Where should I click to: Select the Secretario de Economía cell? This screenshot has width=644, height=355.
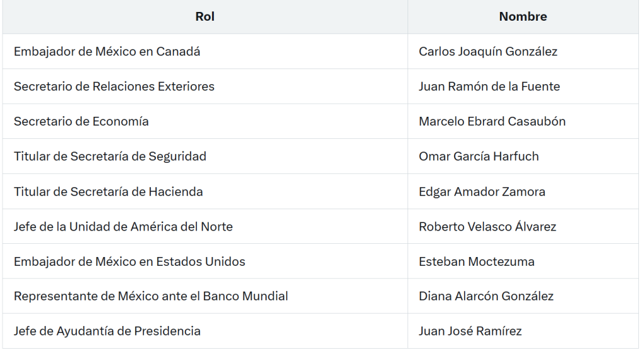click(x=81, y=121)
